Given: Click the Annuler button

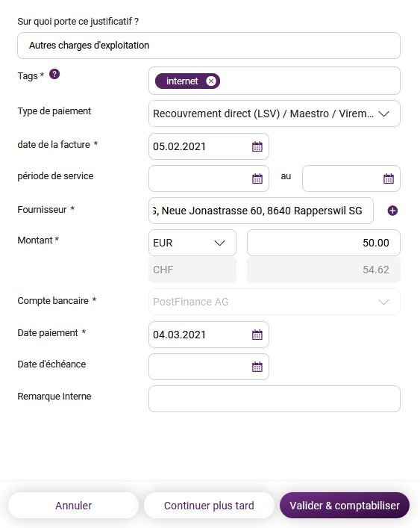Looking at the screenshot, I should [73, 506].
